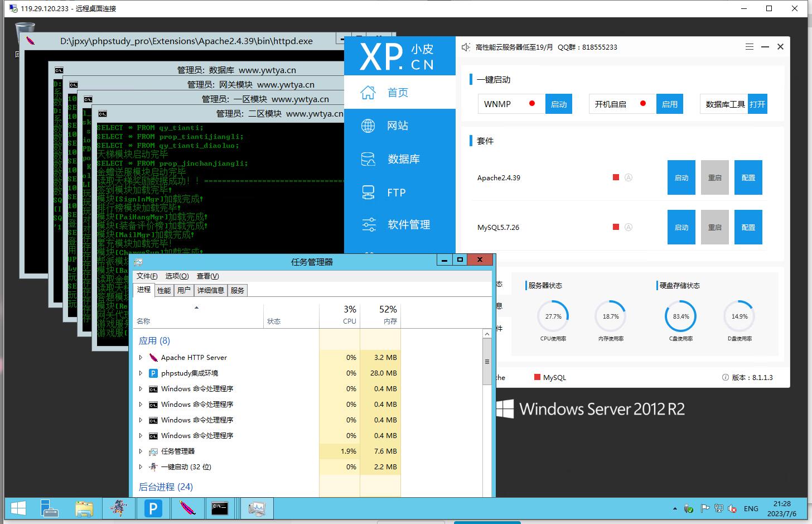Click the network icon in system tray
Screen dimensions: 812x524
point(718,508)
